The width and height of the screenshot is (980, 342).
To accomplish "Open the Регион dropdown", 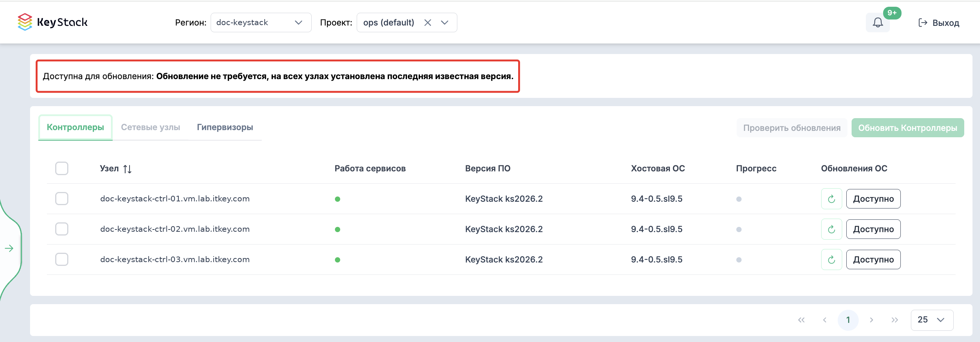I will 261,23.
